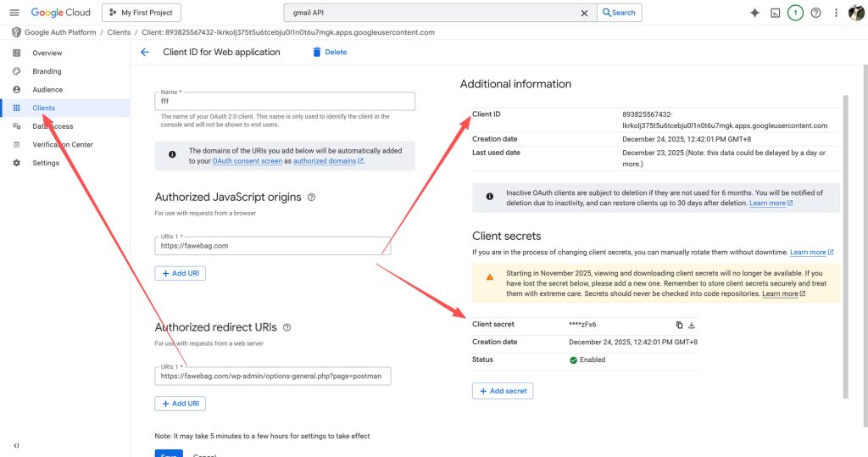Open the main navigation hamburger menu
Screen dimensions: 868x457
pos(14,13)
